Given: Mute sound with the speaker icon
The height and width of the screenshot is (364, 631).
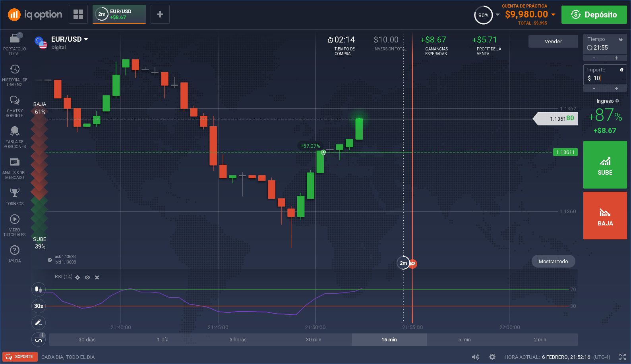Looking at the screenshot, I should pyautogui.click(x=475, y=357).
